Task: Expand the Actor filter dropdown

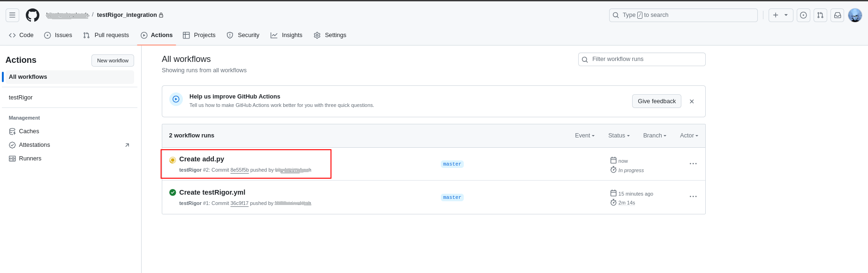Action: [689, 136]
